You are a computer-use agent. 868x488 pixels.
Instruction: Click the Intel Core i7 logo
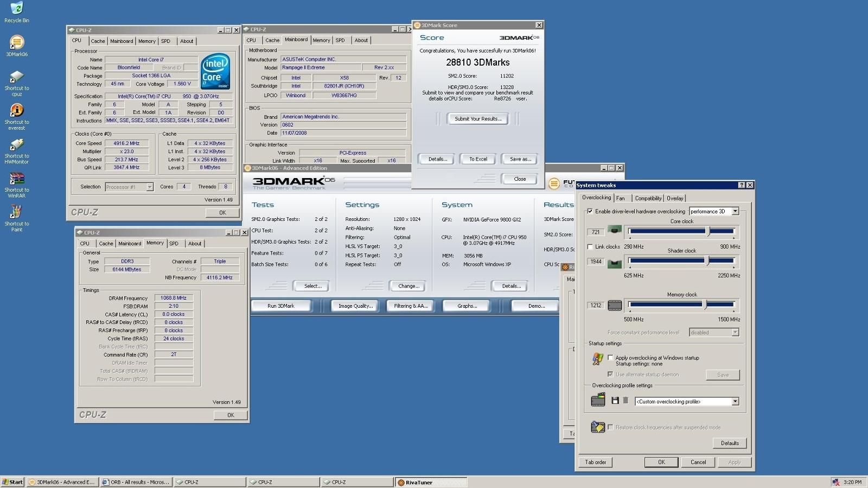tap(215, 71)
